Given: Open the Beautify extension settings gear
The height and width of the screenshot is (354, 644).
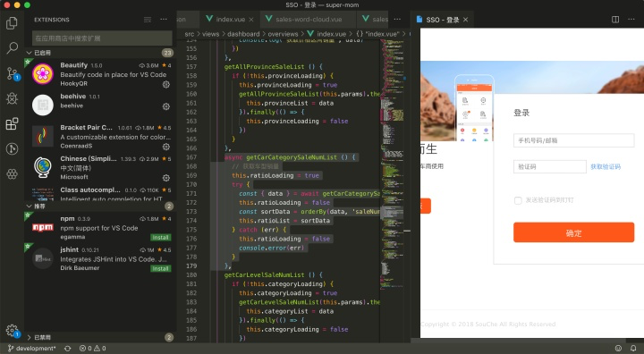Looking at the screenshot, I should (x=166, y=84).
